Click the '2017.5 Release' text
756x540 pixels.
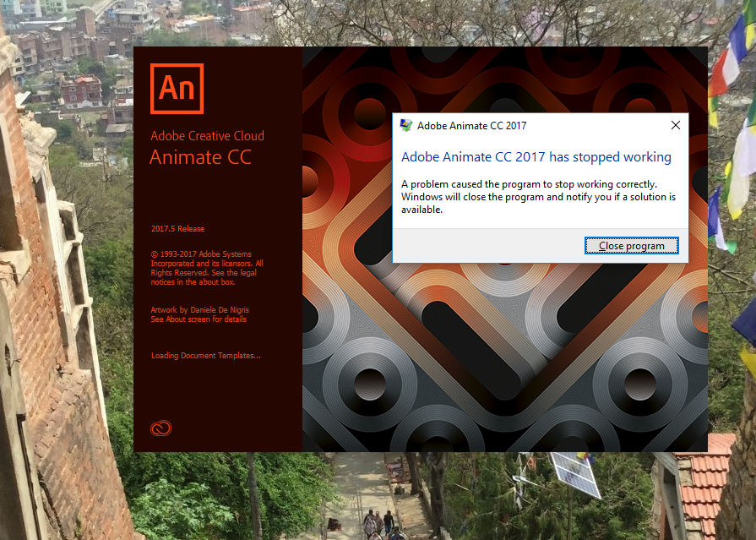(x=178, y=229)
